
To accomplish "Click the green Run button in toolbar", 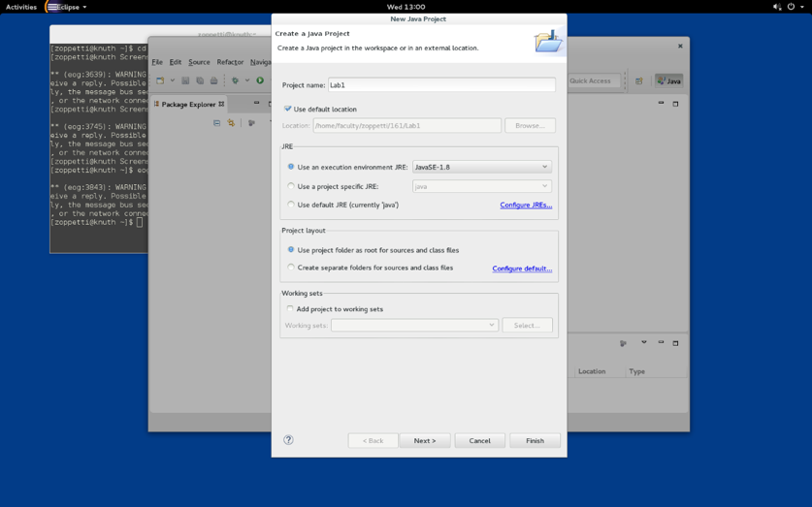I will point(260,80).
